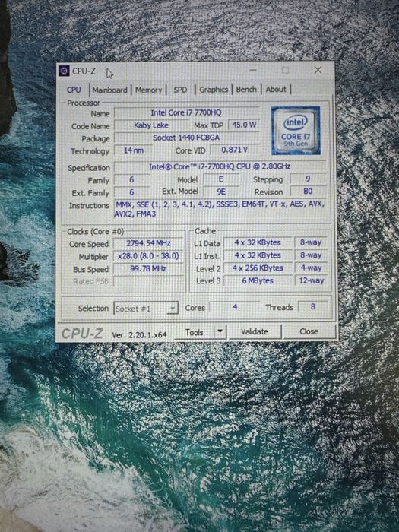Open the Memory tab
Viewport: 399px width, 532px height.
click(148, 90)
